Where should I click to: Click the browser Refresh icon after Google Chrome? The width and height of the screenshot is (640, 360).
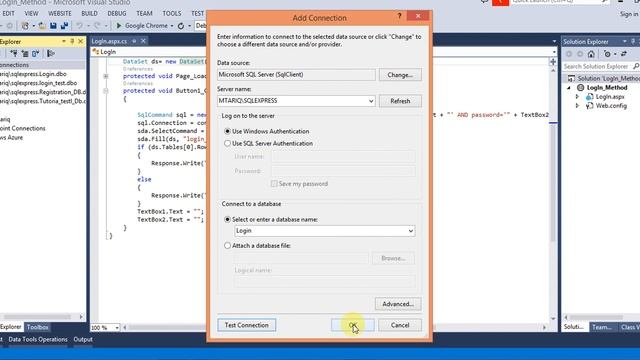point(181,26)
